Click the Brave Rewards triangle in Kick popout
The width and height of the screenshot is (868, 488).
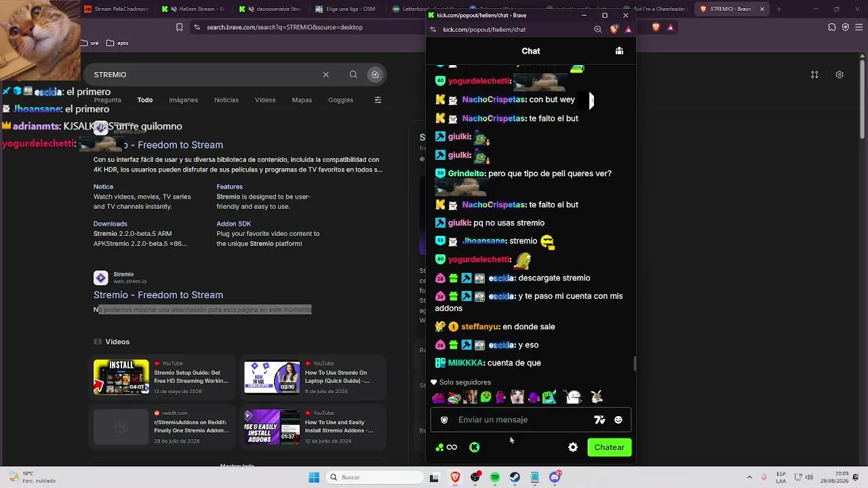coord(629,29)
